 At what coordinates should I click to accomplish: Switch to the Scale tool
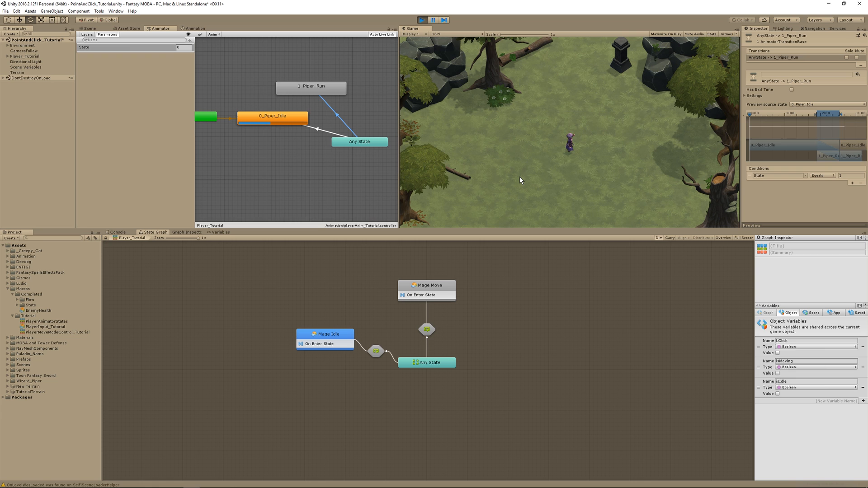(41, 20)
